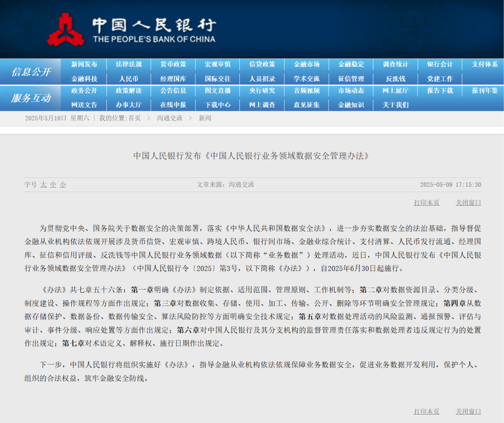
Task: Open the 新闻发布 menu item
Action: point(84,64)
